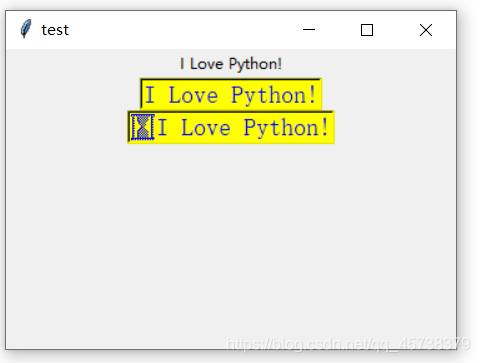The width and height of the screenshot is (480, 363).
Task: Close the test window
Action: click(x=426, y=30)
